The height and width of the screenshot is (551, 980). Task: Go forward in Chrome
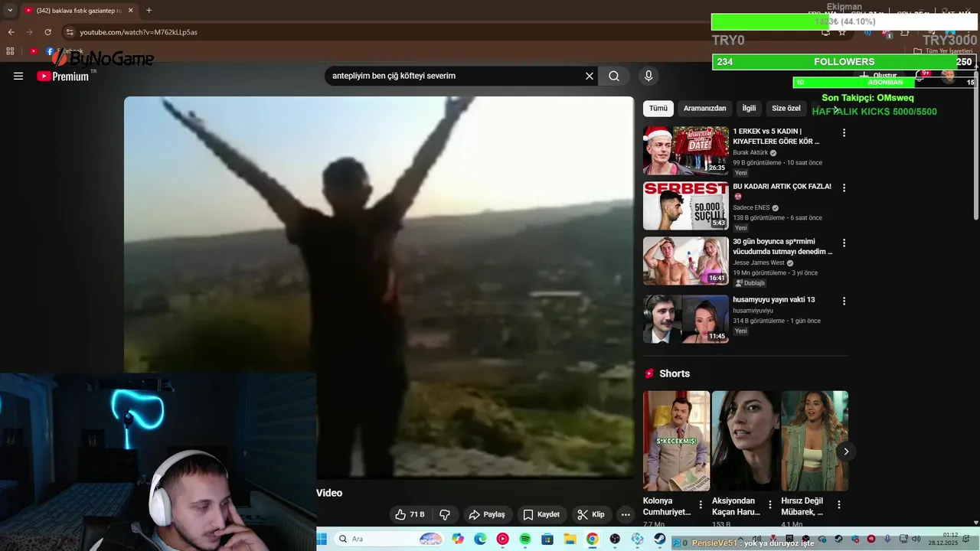click(29, 32)
